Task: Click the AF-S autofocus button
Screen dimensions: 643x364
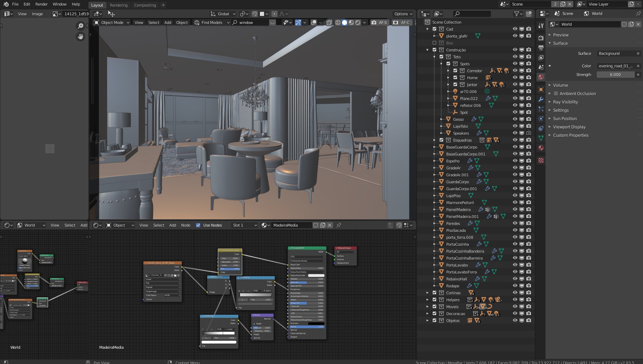Action: pyautogui.click(x=379, y=23)
